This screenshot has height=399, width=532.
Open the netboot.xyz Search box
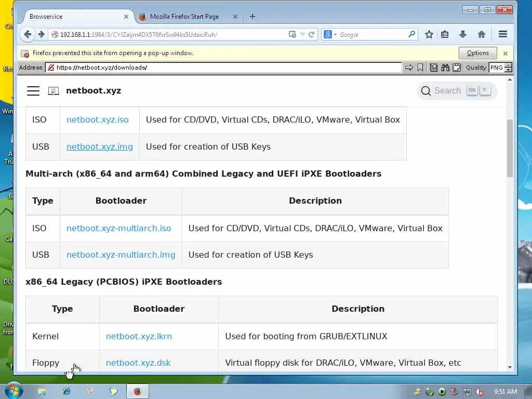[457, 90]
